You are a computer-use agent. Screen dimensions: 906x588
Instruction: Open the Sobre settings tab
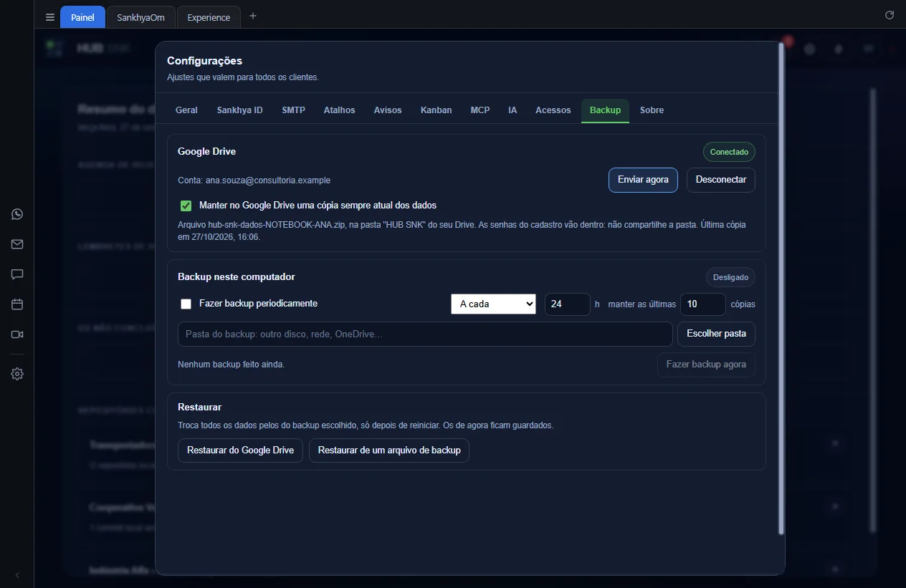652,110
